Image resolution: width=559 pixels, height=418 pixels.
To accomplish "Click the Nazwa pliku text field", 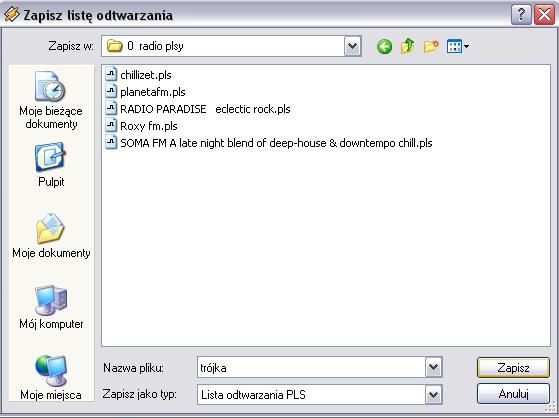I will coord(311,367).
